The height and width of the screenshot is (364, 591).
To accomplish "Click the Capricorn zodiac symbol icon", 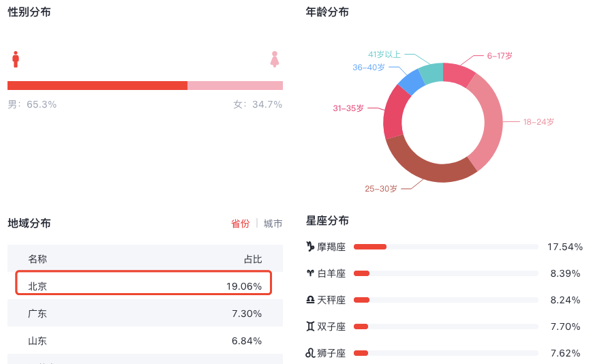I will coord(310,247).
